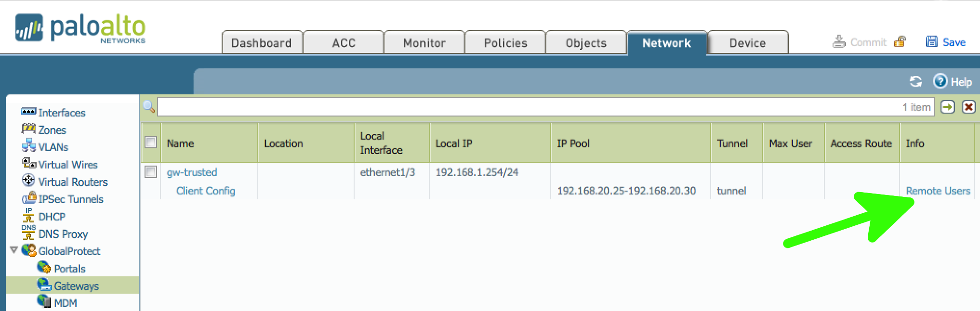Click the IP Pool column header
This screenshot has height=311, width=980.
[631, 143]
